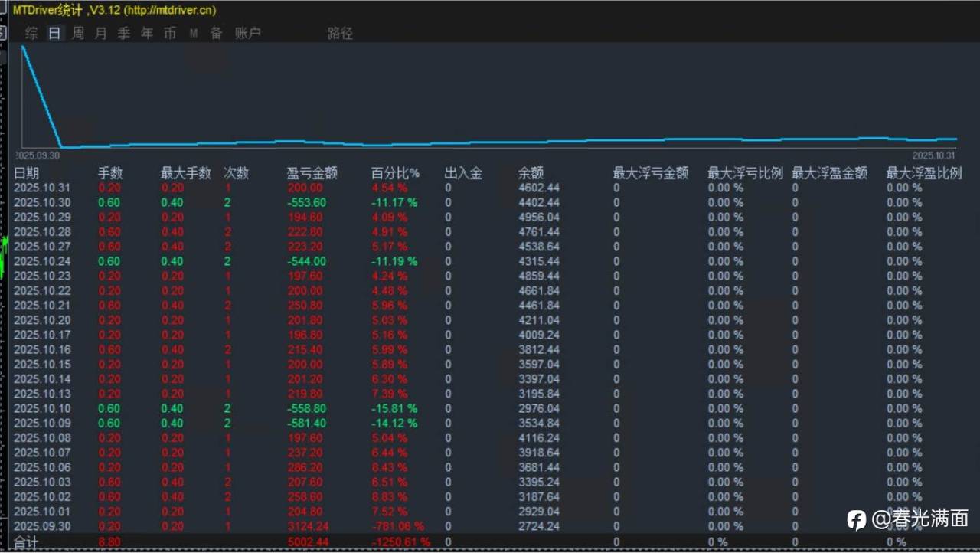Select the 2025.10.01 date cell

(x=41, y=512)
